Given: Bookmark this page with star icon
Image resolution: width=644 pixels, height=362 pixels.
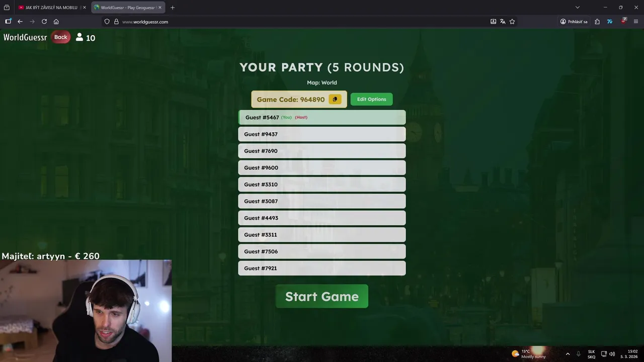Looking at the screenshot, I should 512,22.
